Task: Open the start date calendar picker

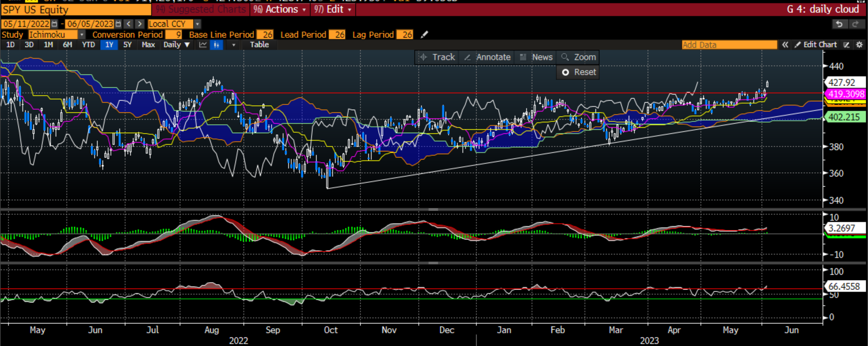Action: click(55, 24)
